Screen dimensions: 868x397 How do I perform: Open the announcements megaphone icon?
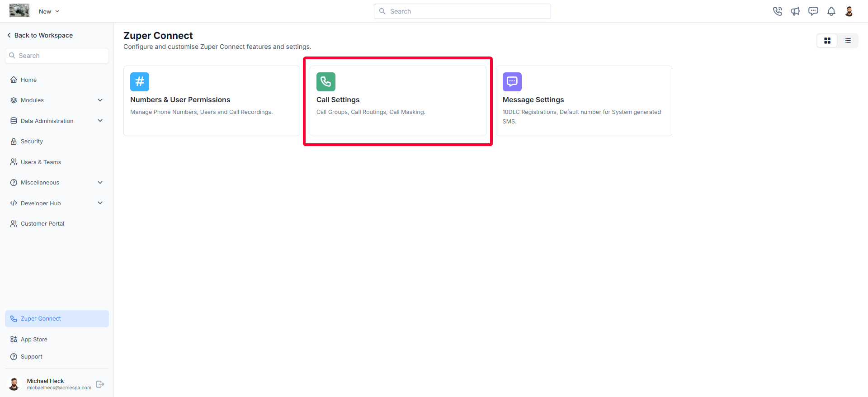tap(795, 11)
